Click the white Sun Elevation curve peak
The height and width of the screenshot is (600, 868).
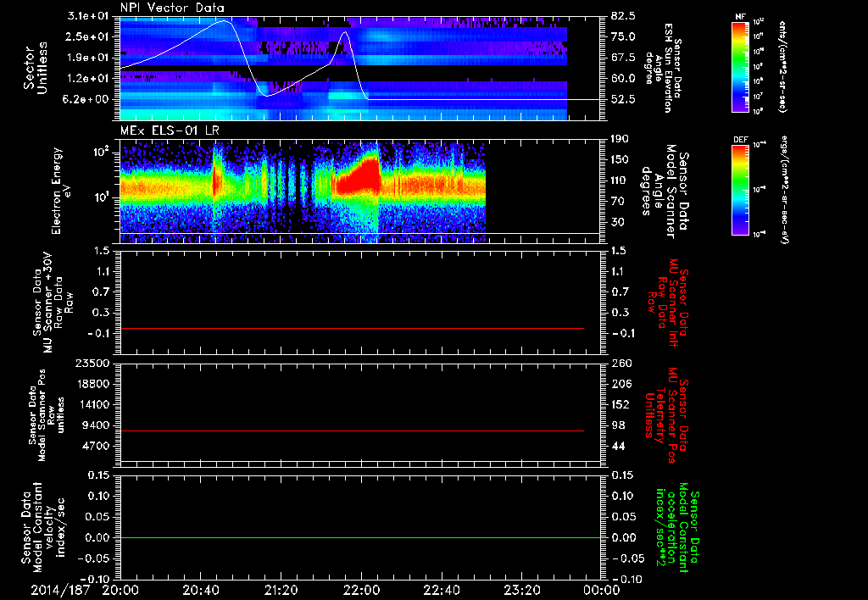(225, 21)
